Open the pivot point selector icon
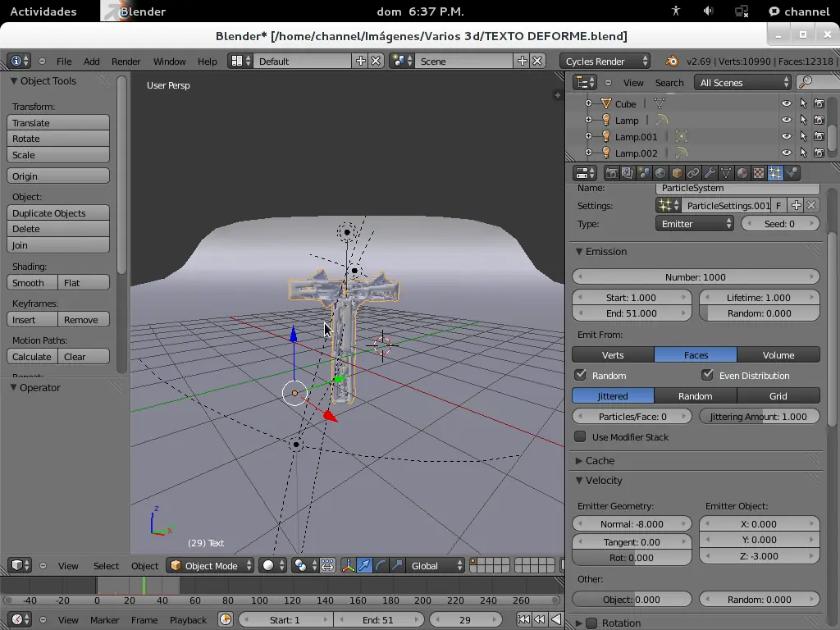 [x=305, y=566]
